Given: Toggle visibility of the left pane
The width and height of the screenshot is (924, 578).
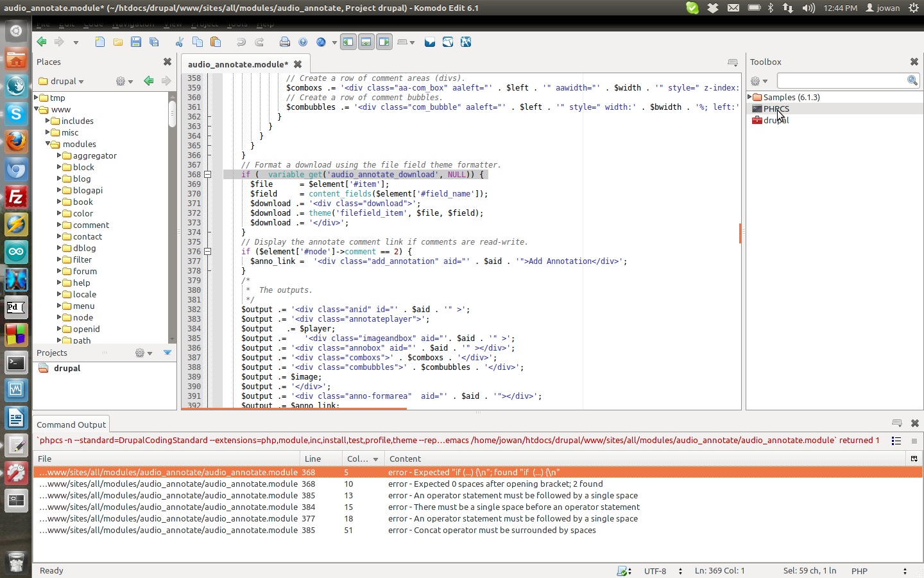Looking at the screenshot, I should pyautogui.click(x=348, y=41).
